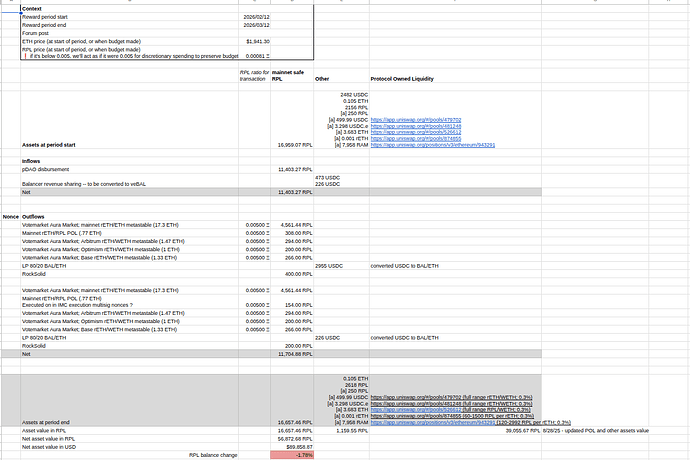Select the Assets at period end label
Screen dimensions: 690x460
tap(129, 401)
